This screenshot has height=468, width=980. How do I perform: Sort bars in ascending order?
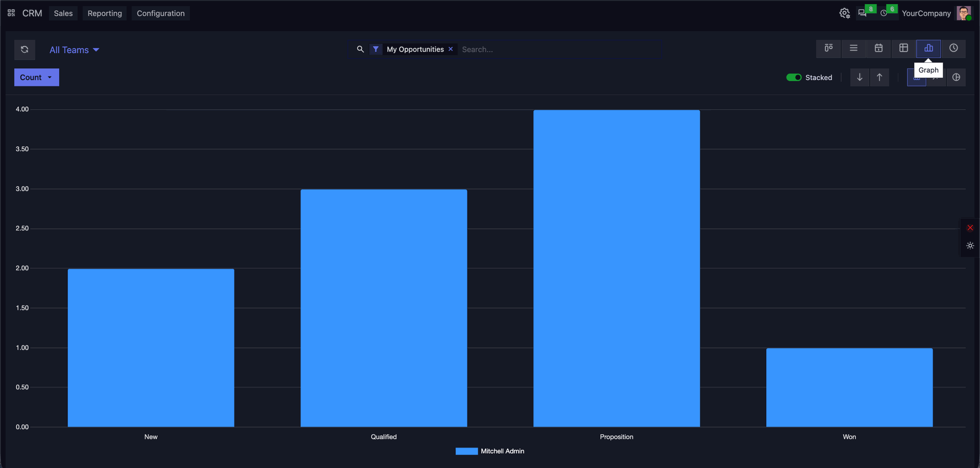click(x=879, y=77)
